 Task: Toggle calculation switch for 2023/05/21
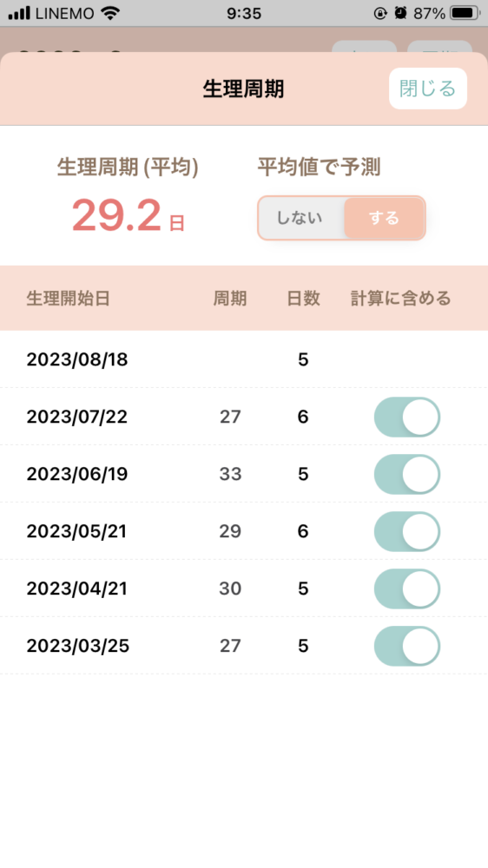pos(407,531)
